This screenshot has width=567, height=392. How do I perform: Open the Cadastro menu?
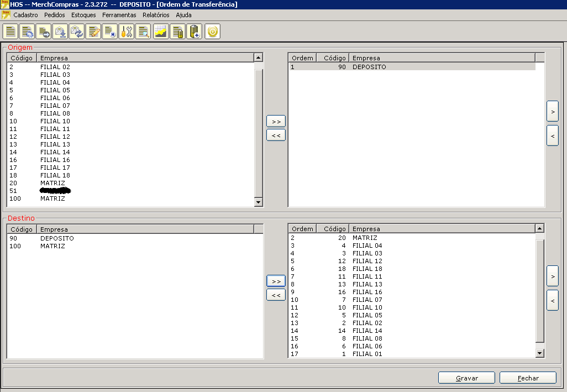tap(25, 15)
